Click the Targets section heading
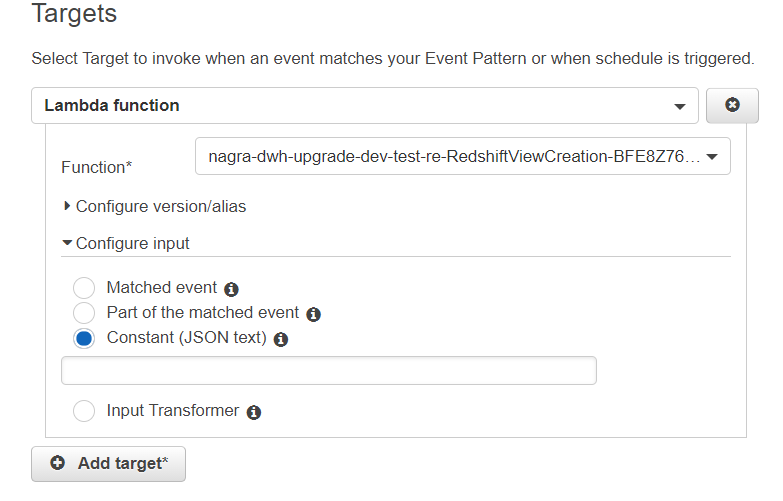This screenshot has height=501, width=783. [x=74, y=14]
